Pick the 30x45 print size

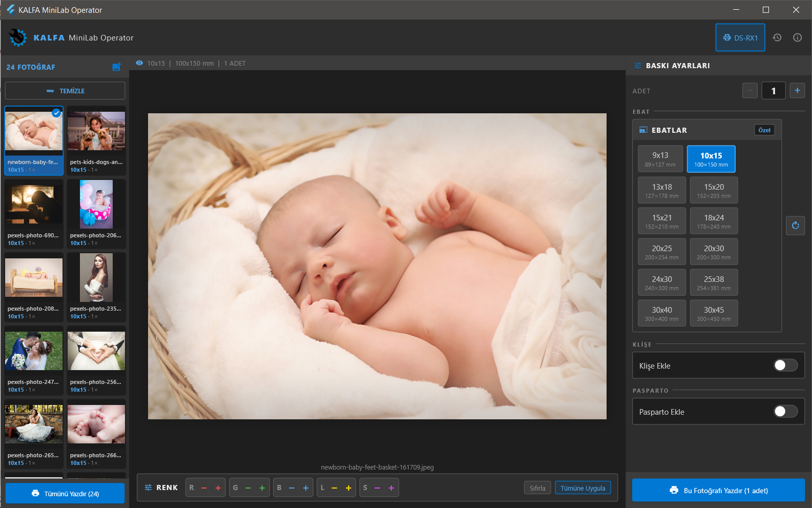point(714,313)
